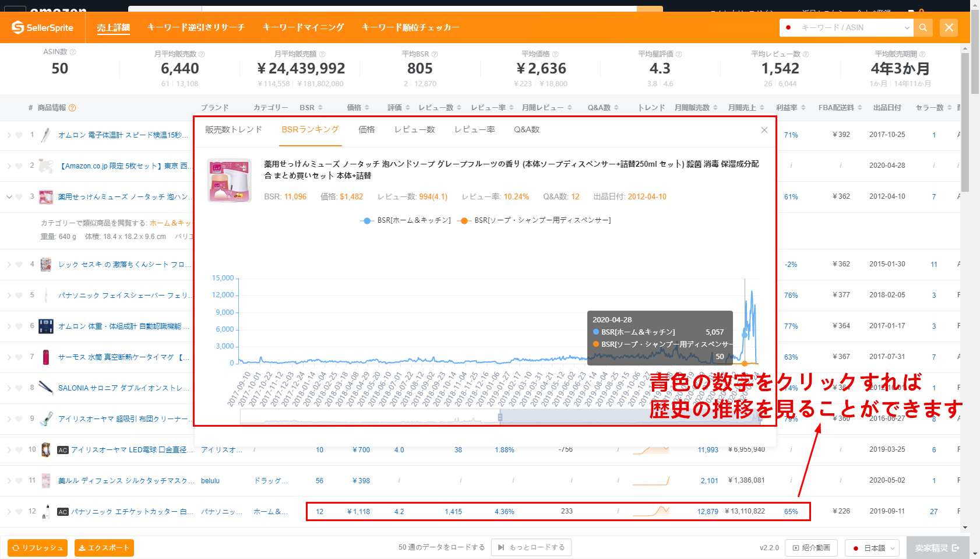
Task: Open the 日本語 language dropdown
Action: 872,548
